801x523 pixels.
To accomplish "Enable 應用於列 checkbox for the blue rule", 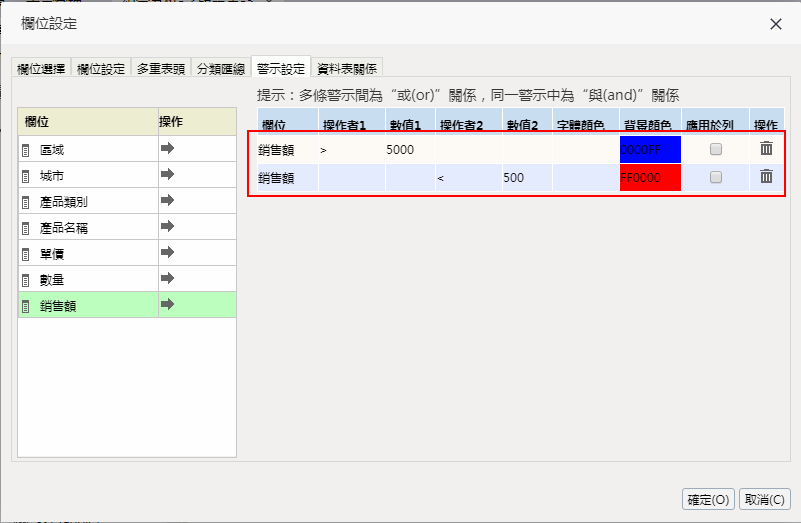I will 716,150.
